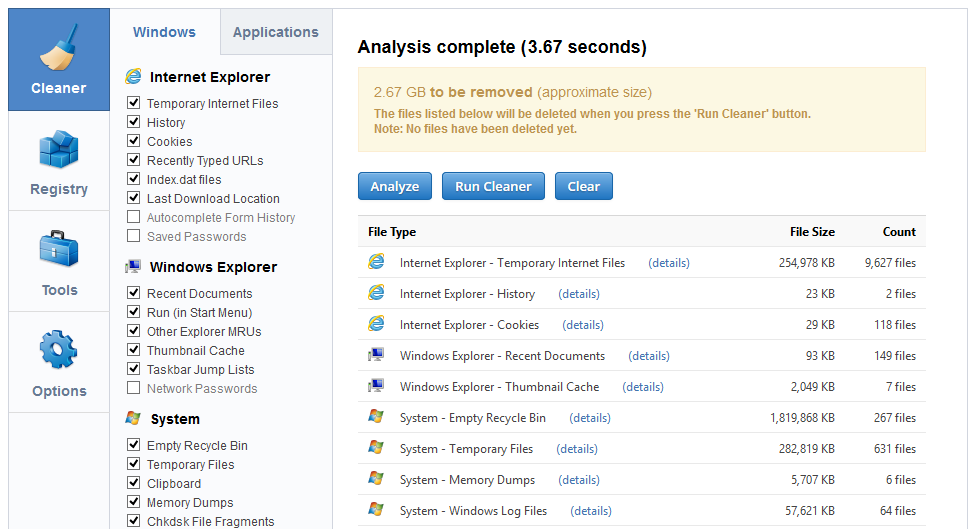Start cleaning with Run Cleaner button
This screenshot has width=977, height=529.
click(493, 186)
